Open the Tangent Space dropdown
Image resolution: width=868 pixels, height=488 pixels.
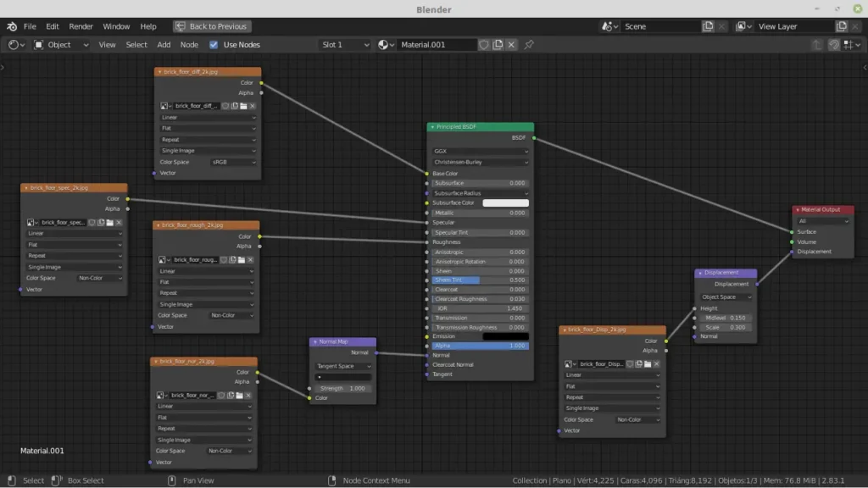pyautogui.click(x=343, y=366)
